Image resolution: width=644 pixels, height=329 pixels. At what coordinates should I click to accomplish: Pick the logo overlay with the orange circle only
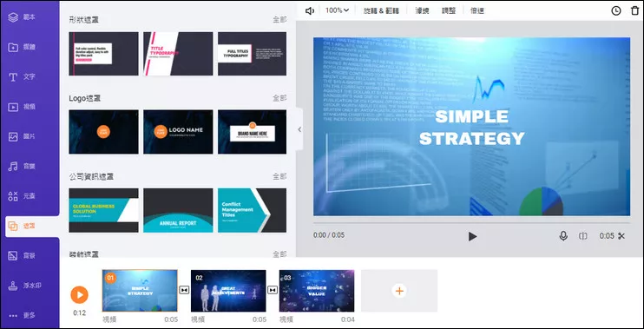pyautogui.click(x=103, y=132)
